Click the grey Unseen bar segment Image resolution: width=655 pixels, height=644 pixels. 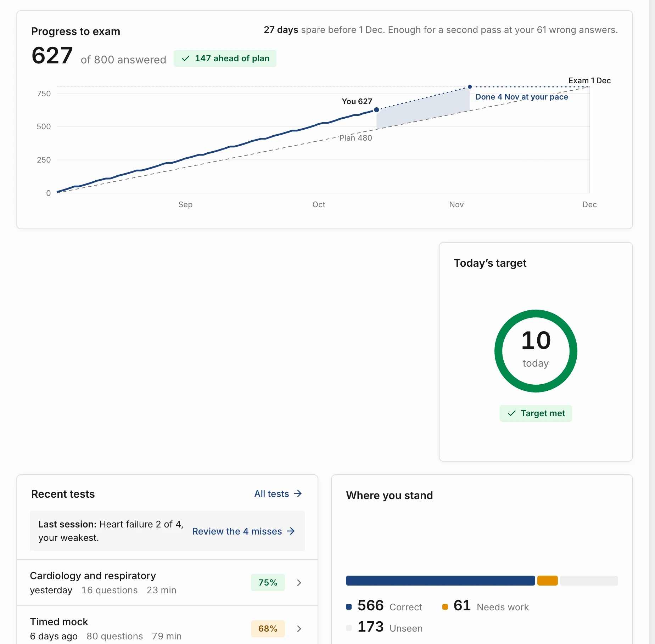tap(589, 581)
